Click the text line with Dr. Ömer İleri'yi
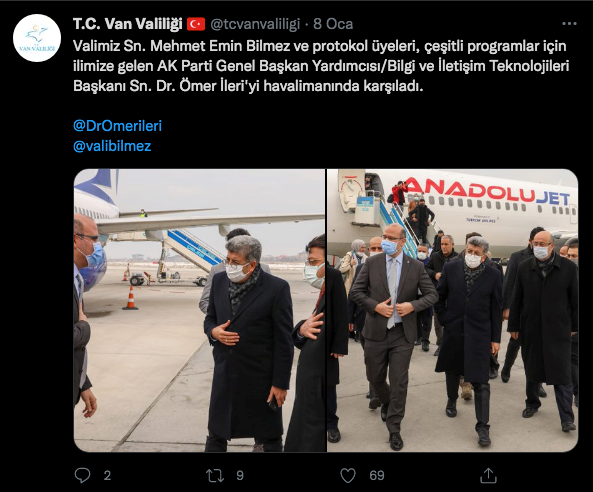This screenshot has height=492, width=593. click(248, 86)
